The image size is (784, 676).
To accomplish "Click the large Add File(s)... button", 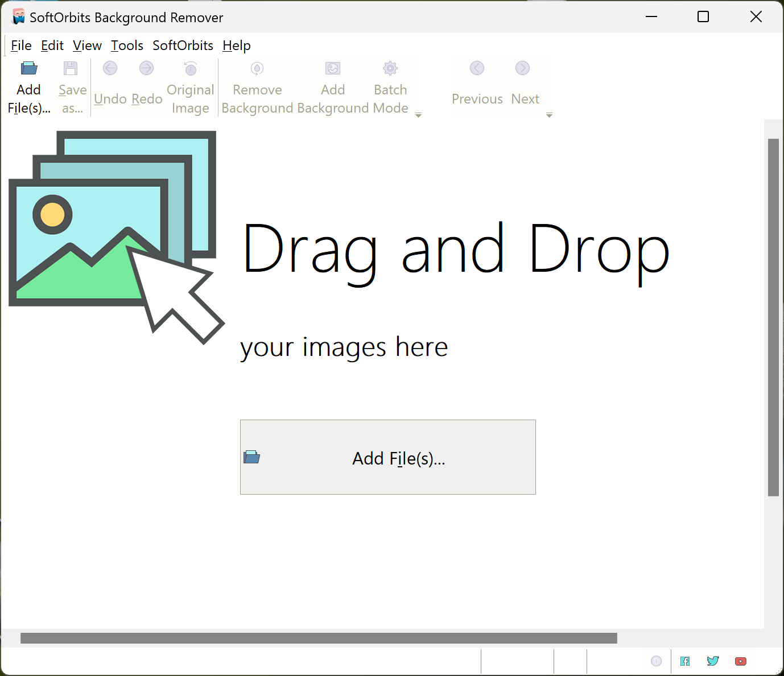I will 388,457.
